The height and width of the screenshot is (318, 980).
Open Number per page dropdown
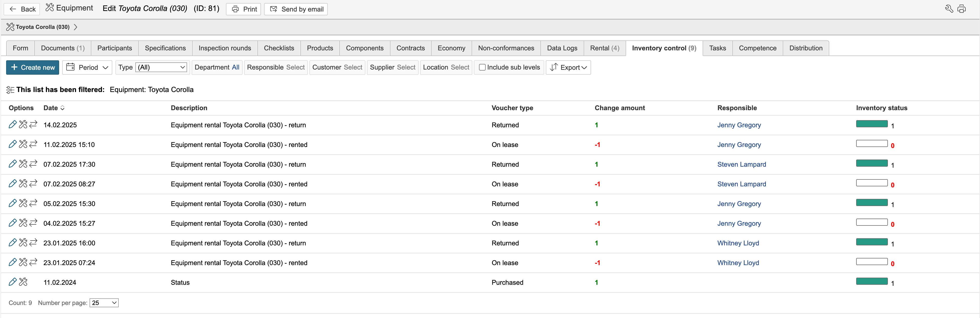(104, 303)
